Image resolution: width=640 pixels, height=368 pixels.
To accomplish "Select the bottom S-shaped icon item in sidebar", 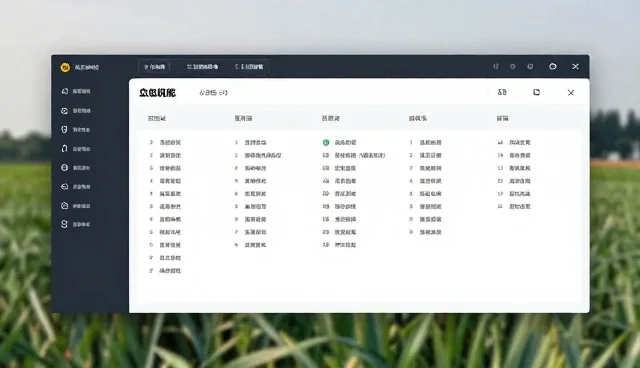I will (76, 224).
